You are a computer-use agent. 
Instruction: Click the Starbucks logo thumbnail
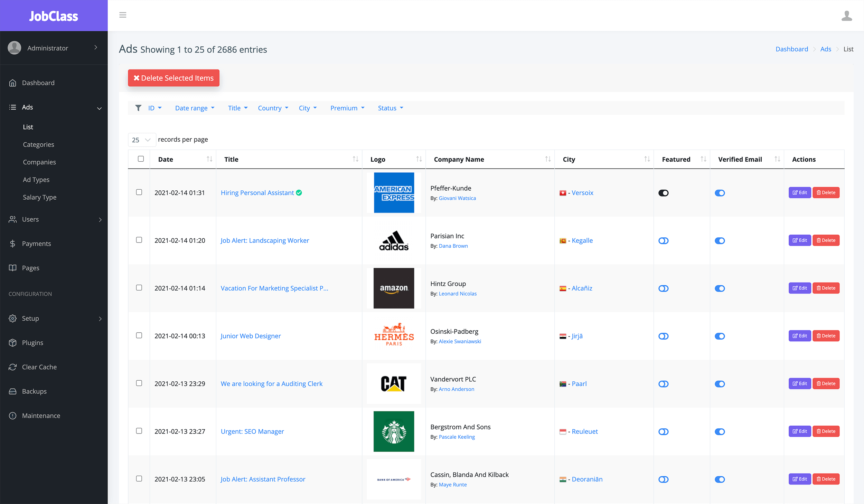tap(394, 431)
